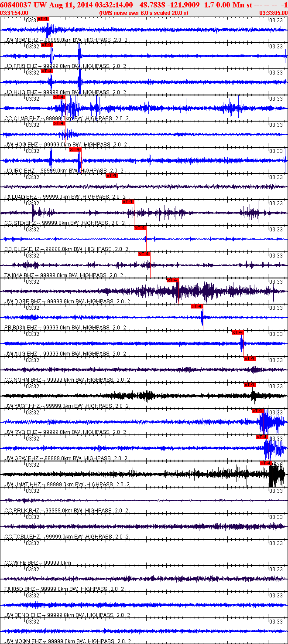Click the start time 03:31:54.00 label

pyautogui.click(x=14, y=13)
